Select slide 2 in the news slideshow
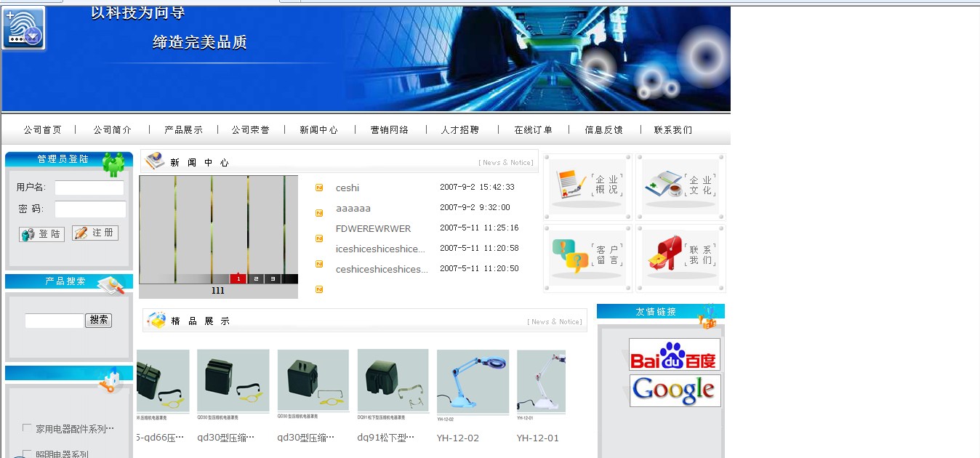The image size is (980, 458). (255, 278)
